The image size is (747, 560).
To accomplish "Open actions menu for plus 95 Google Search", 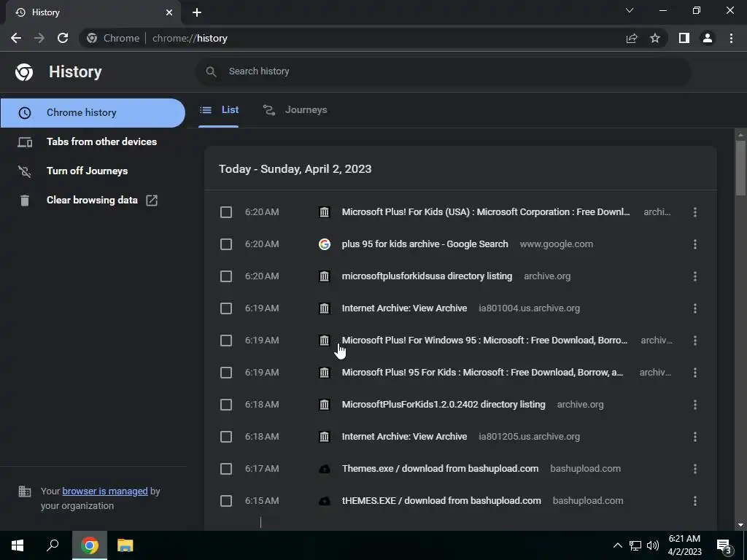I will (x=695, y=244).
